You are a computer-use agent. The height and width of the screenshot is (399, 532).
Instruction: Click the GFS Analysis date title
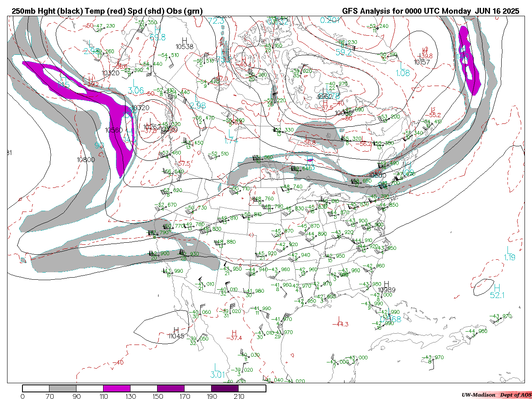click(x=430, y=11)
